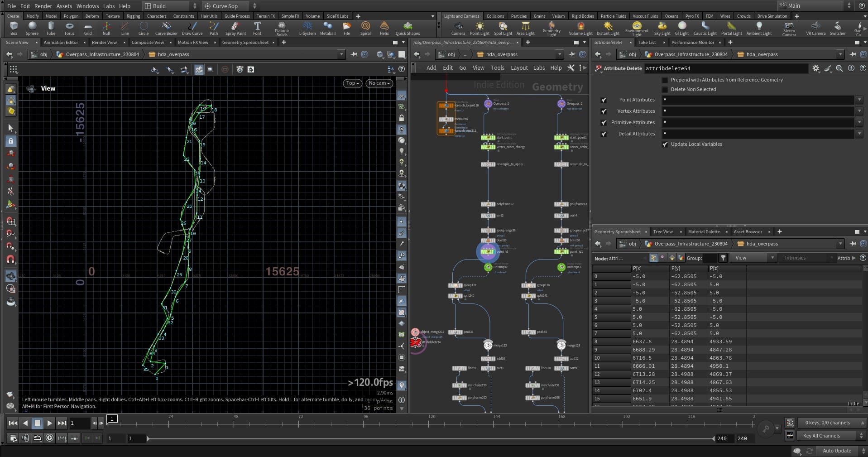This screenshot has width=868, height=457.
Task: Open the Top viewport view dropdown
Action: pyautogui.click(x=352, y=83)
